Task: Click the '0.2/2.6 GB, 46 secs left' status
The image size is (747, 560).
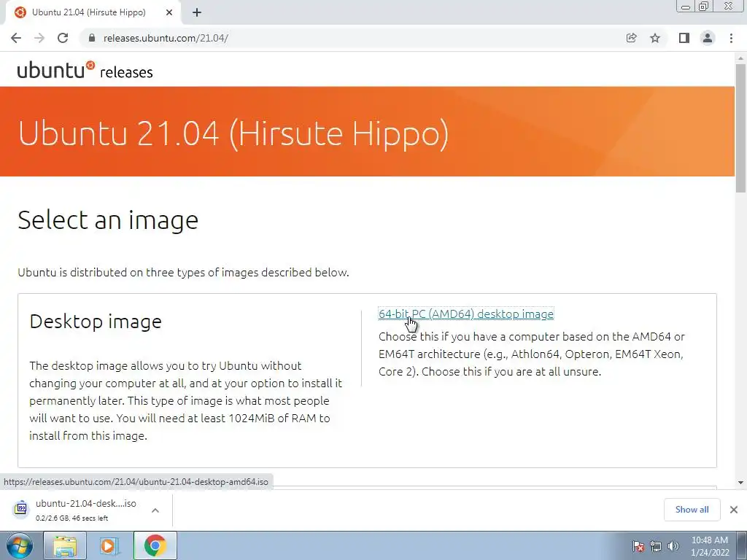Action: point(72,518)
